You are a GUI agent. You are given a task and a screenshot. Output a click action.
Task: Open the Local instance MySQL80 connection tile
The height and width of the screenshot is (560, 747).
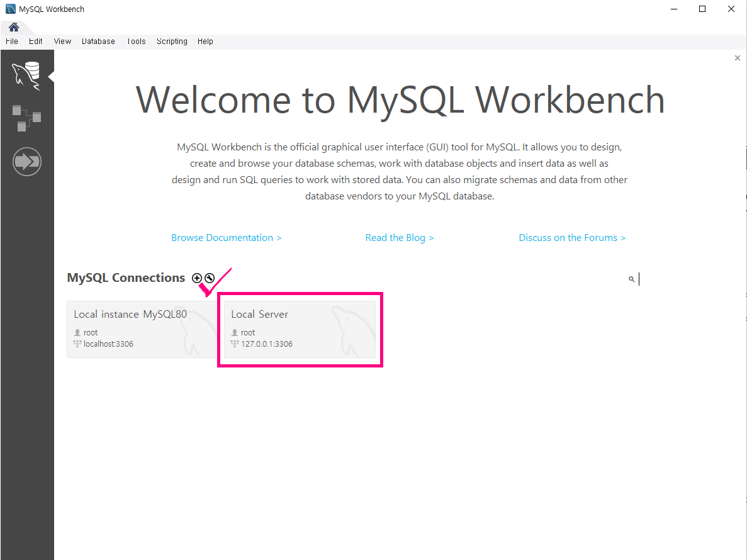(142, 329)
